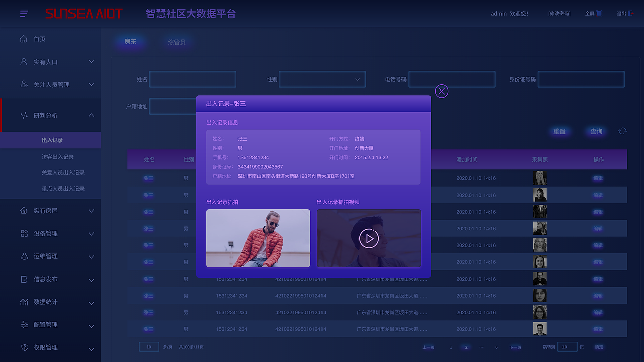Click the 配置管理 sliders icon

click(x=24, y=324)
